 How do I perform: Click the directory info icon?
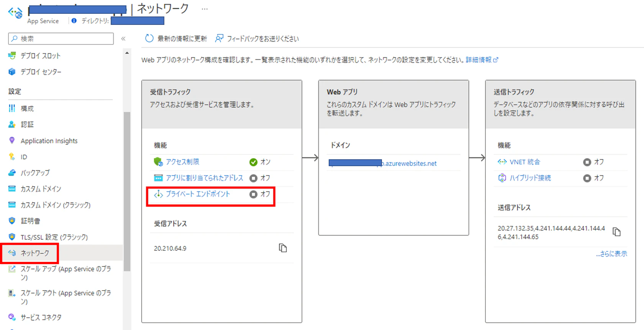pos(74,21)
